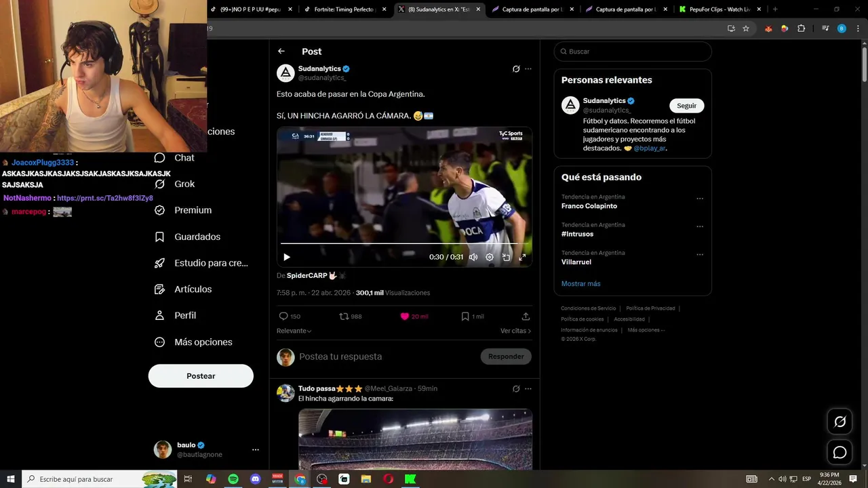The image size is (868, 488).
Task: Open video settings gear
Action: [x=490, y=257]
